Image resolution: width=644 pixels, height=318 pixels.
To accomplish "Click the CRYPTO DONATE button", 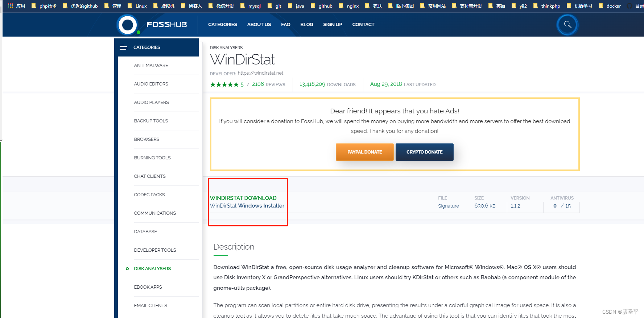I will [x=424, y=152].
